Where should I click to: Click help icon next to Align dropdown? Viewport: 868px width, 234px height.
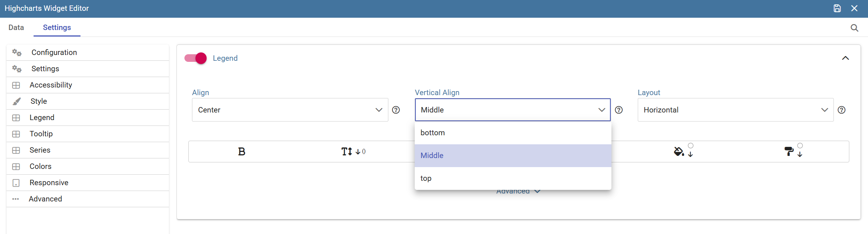point(396,110)
